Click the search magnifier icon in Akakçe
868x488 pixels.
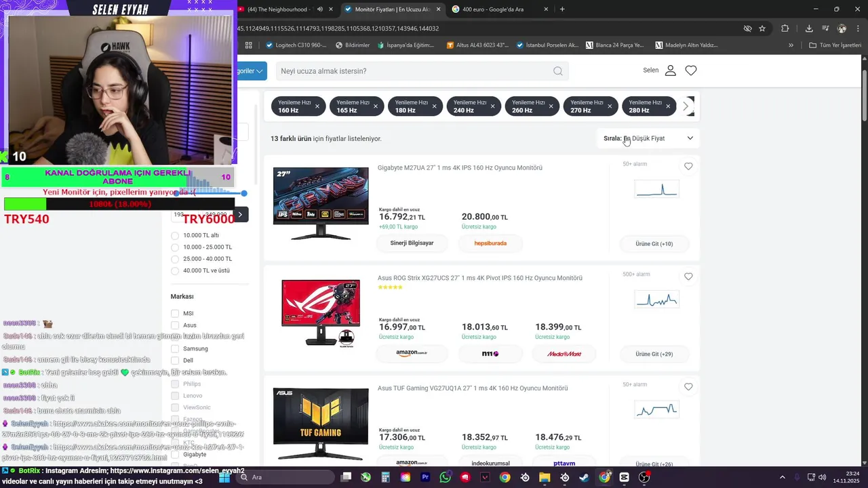pyautogui.click(x=557, y=70)
